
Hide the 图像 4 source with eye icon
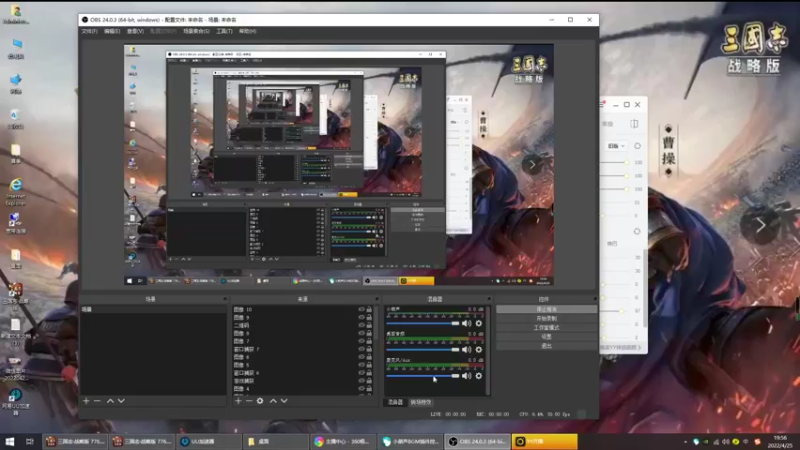point(361,389)
